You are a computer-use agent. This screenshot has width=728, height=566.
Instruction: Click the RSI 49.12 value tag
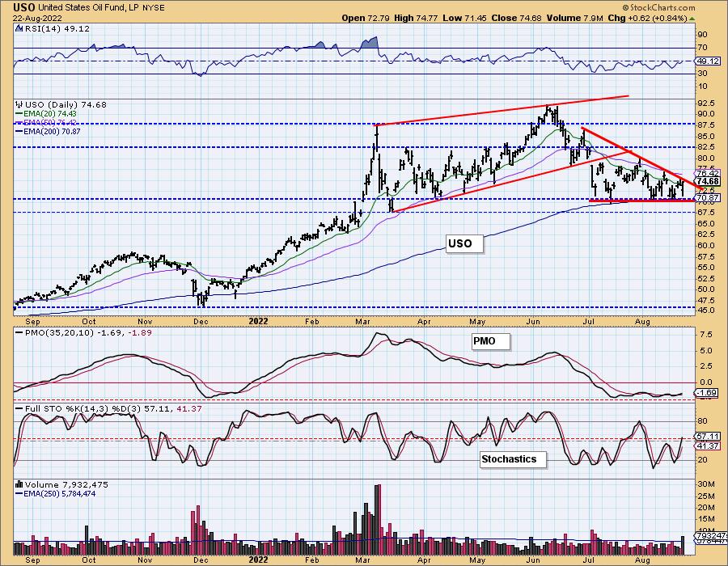[709, 61]
